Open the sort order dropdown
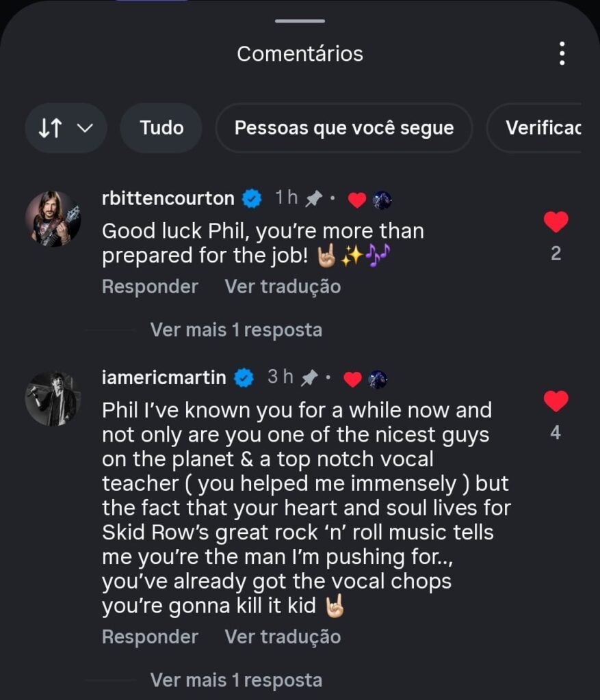600x700 pixels. (66, 128)
